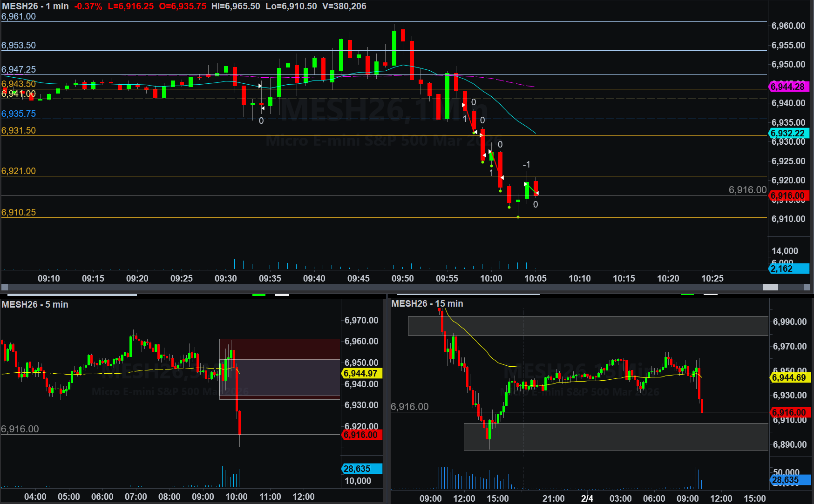Select the MESH26 - 5 min chart title
814x504 pixels.
click(35, 304)
